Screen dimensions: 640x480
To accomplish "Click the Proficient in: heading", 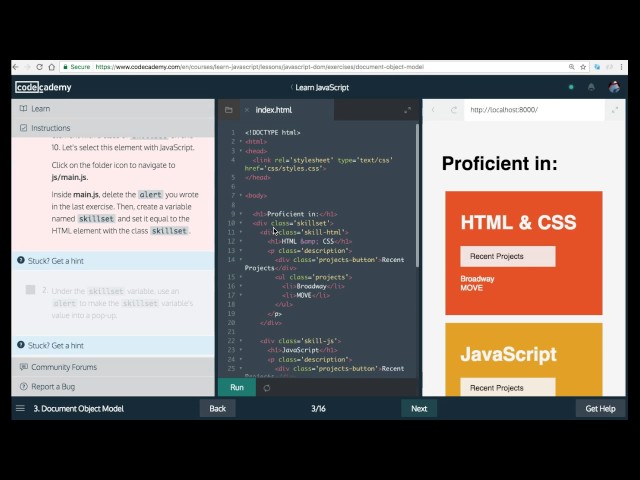I will pos(500,163).
